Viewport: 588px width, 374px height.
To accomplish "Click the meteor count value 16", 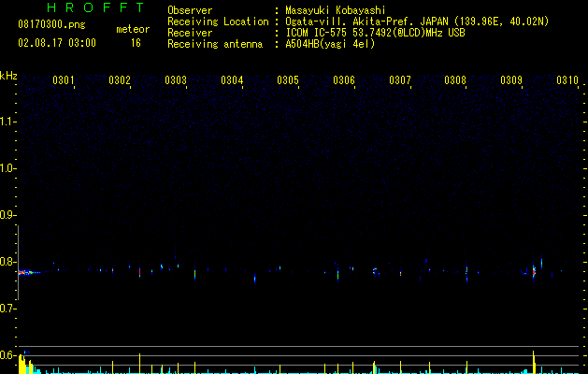I will coord(136,43).
